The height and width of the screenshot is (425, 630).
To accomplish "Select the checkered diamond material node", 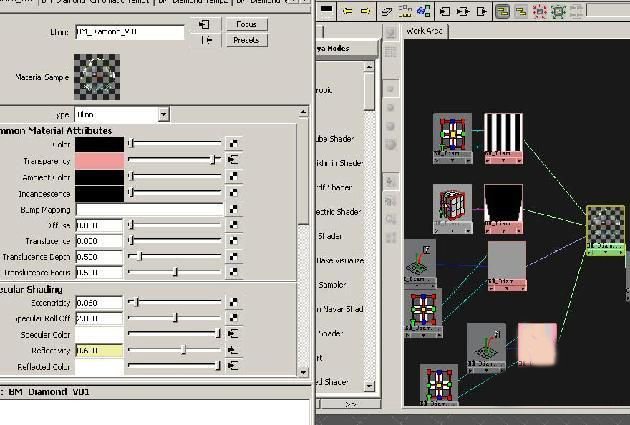I will click(x=605, y=230).
